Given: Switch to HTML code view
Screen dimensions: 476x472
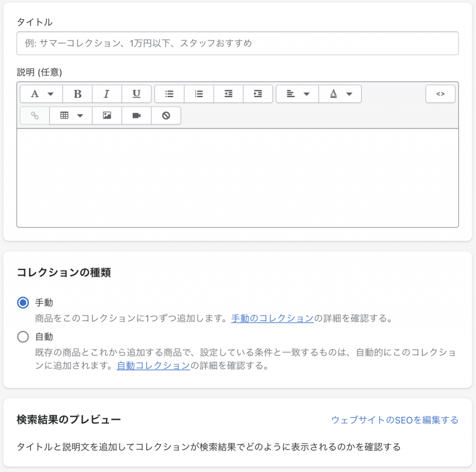Looking at the screenshot, I should pos(440,94).
